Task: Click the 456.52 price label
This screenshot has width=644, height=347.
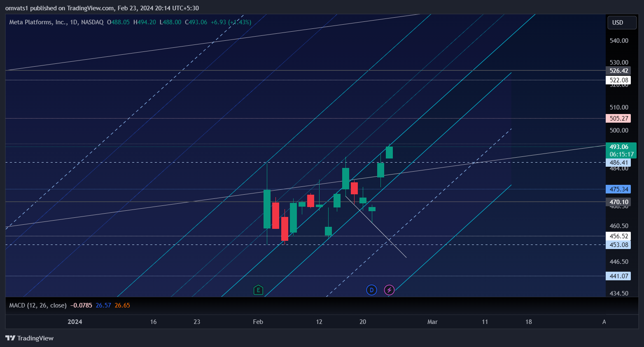Action: click(618, 236)
